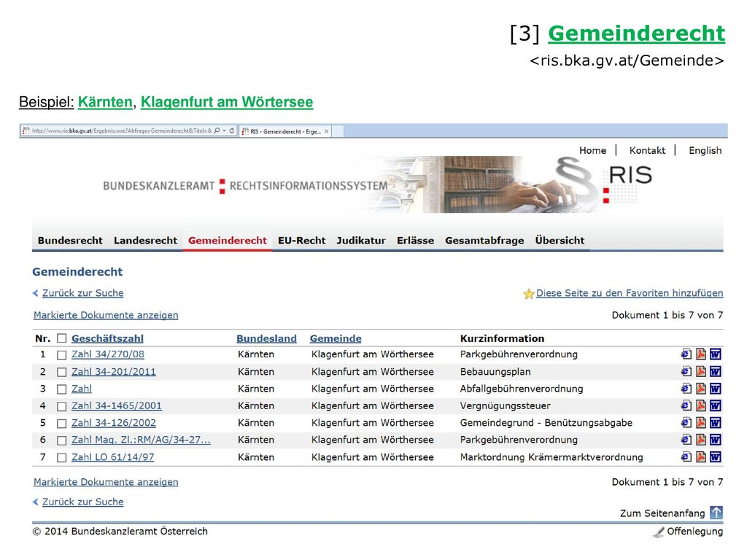Open HTML version of Marktordnung Krämermarktverordnung
Screen dimensions: 747x560
point(686,456)
